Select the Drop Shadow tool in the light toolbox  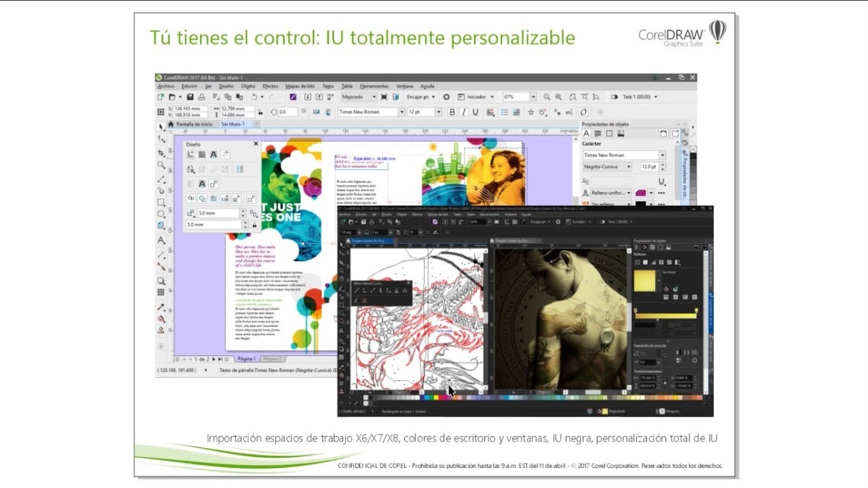(161, 281)
